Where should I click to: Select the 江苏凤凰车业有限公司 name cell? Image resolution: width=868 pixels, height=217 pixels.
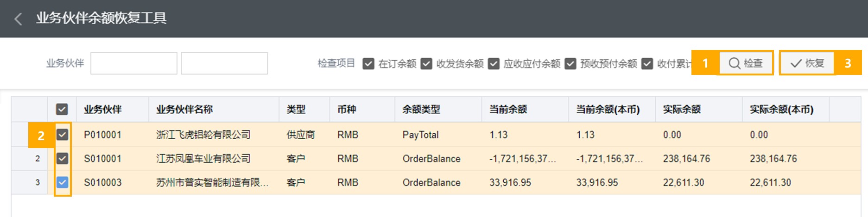pos(214,159)
